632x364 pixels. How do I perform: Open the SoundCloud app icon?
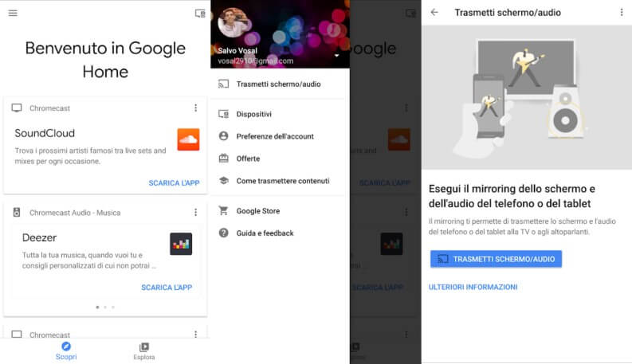188,139
